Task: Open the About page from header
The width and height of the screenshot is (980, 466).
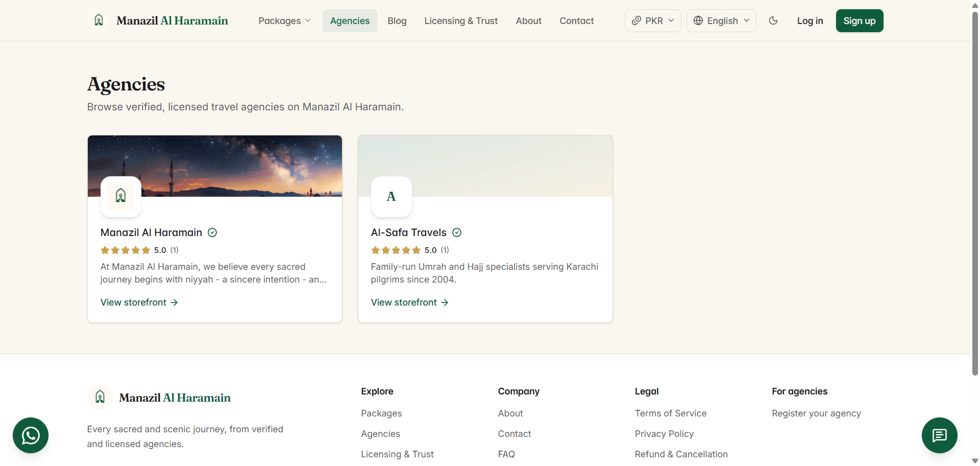Action: [529, 20]
